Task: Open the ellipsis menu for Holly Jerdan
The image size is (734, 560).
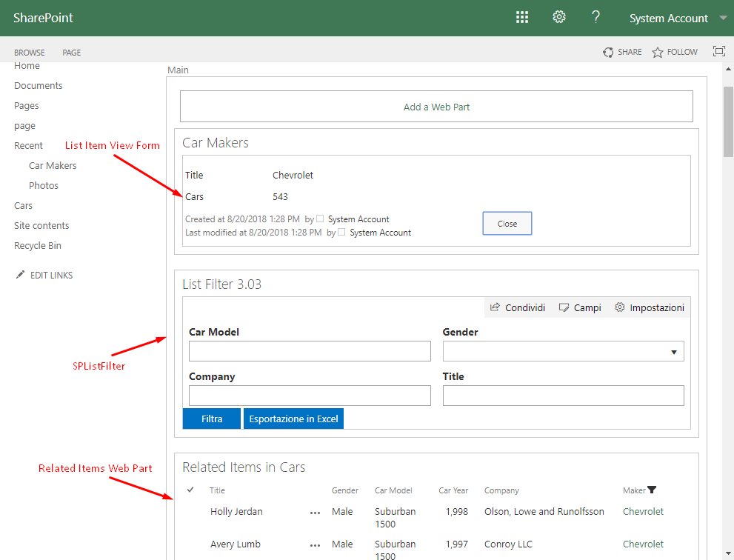Action: (315, 513)
